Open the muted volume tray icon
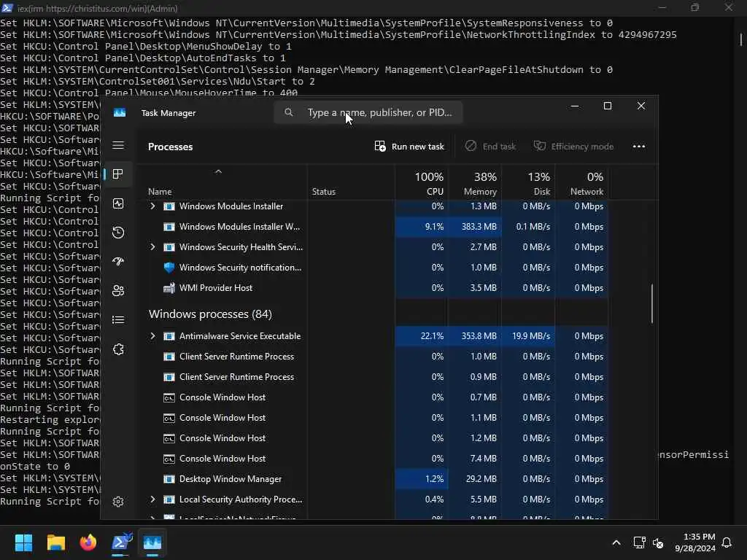This screenshot has width=747, height=560. [658, 542]
